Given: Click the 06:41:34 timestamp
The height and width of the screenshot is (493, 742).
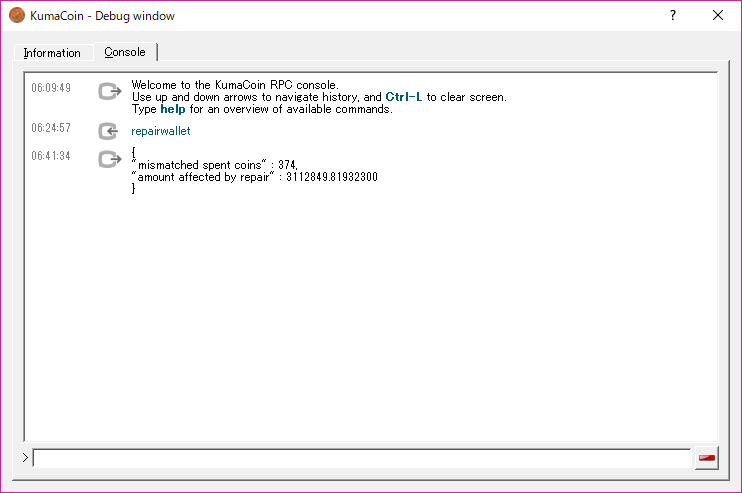Looking at the screenshot, I should point(51,156).
